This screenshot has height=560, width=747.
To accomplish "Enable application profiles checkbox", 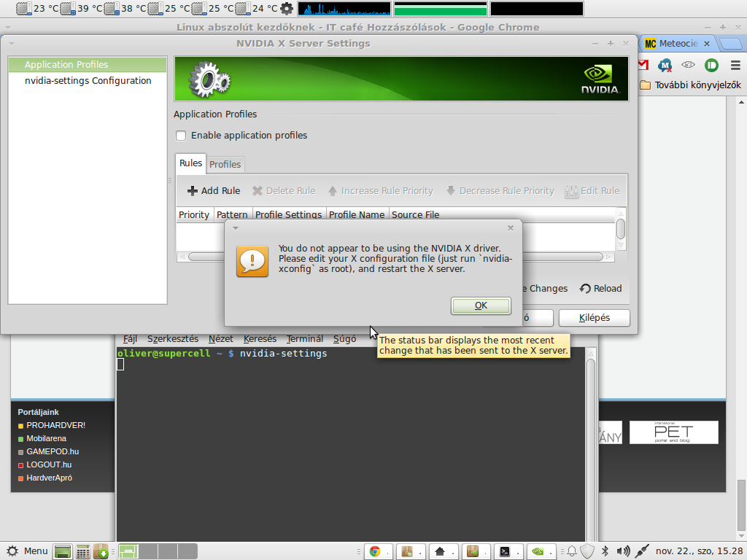I will [181, 135].
